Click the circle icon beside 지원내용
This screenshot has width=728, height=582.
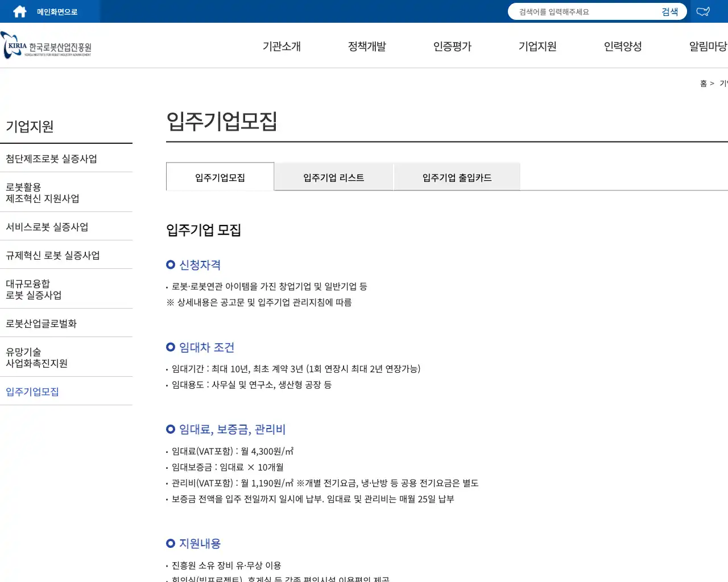(170, 543)
